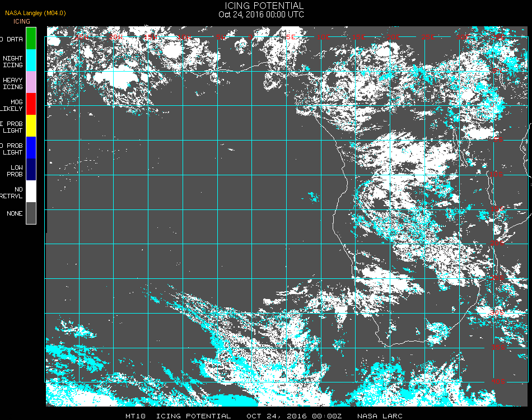Click the 25W longitude label
The width and height of the screenshot is (532, 420).
pyautogui.click(x=82, y=37)
